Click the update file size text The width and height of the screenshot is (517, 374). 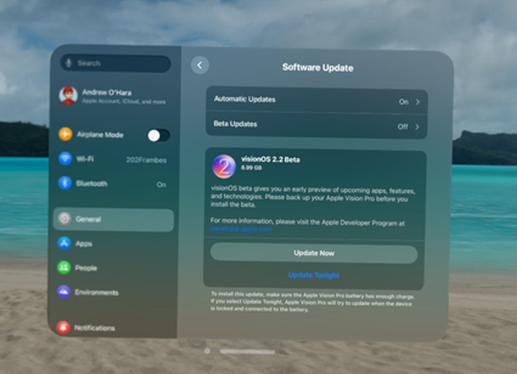coord(251,168)
